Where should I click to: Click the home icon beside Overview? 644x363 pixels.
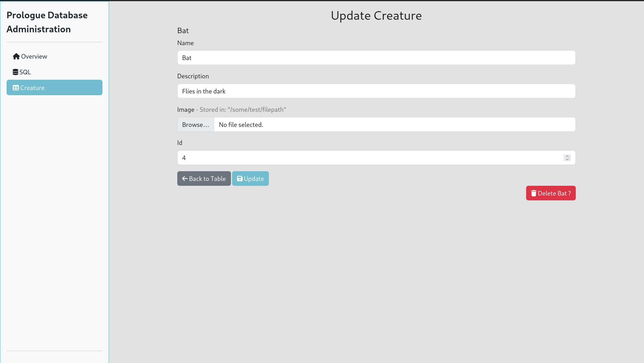16,56
